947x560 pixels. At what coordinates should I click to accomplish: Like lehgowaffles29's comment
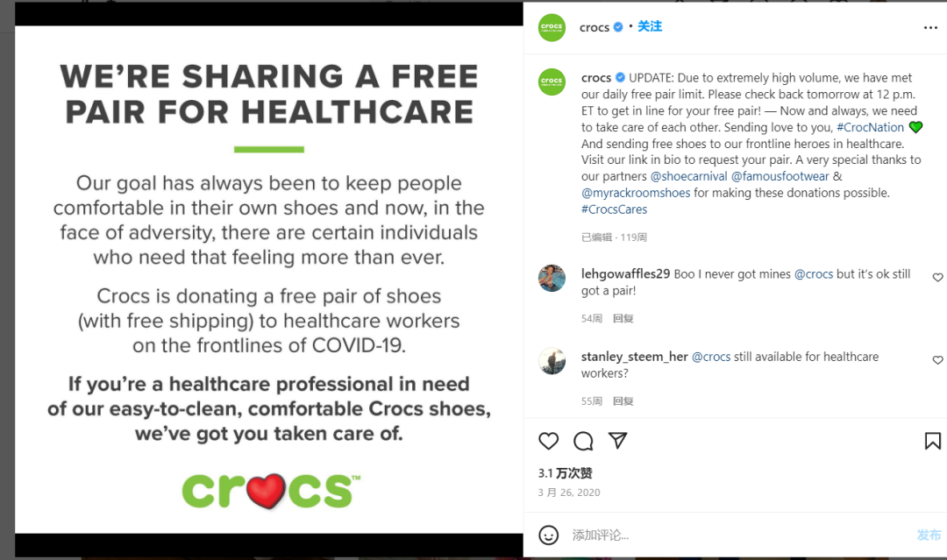[x=937, y=278]
